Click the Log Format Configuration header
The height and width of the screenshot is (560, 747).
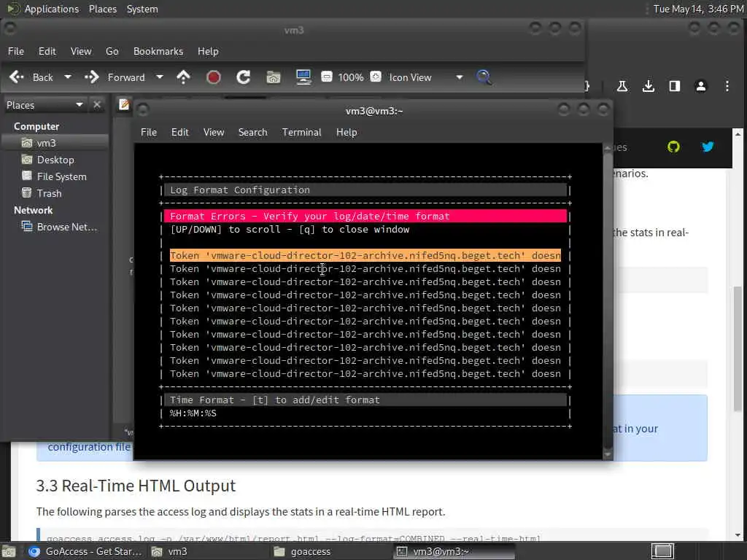365,190
